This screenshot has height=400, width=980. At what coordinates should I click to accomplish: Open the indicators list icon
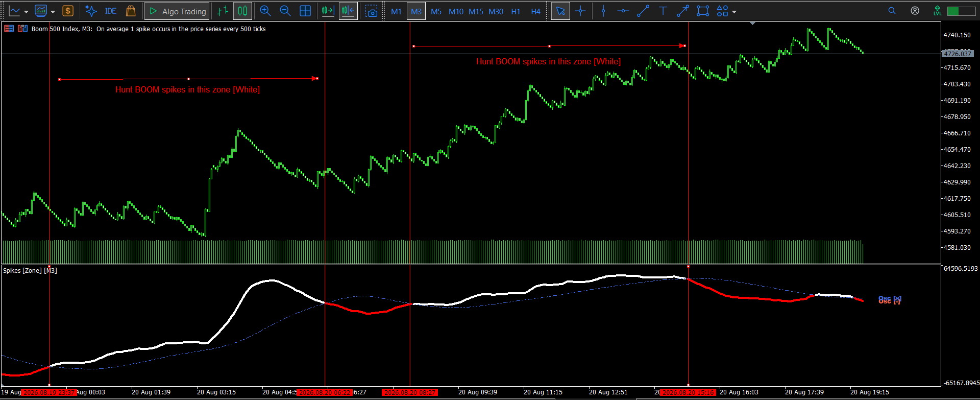pyautogui.click(x=41, y=11)
